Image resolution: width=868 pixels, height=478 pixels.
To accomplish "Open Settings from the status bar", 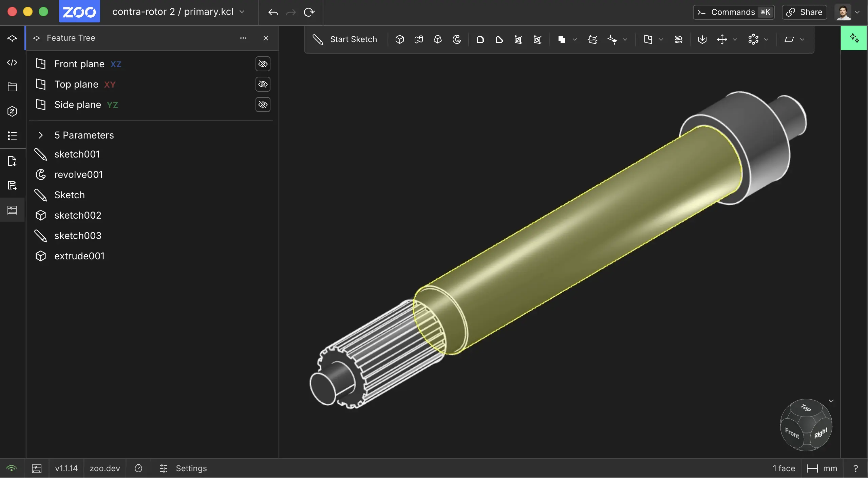I will 183,468.
